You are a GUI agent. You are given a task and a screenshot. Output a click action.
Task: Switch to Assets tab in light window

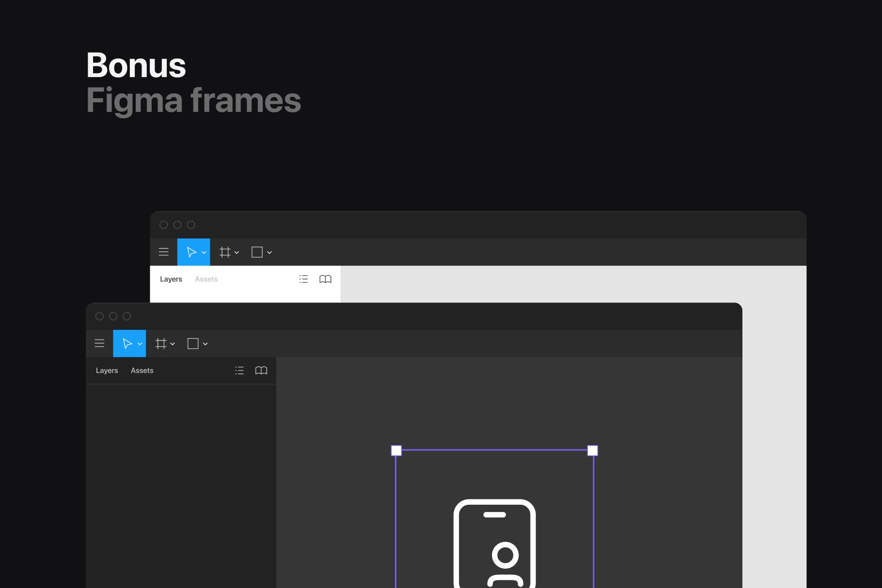tap(206, 279)
